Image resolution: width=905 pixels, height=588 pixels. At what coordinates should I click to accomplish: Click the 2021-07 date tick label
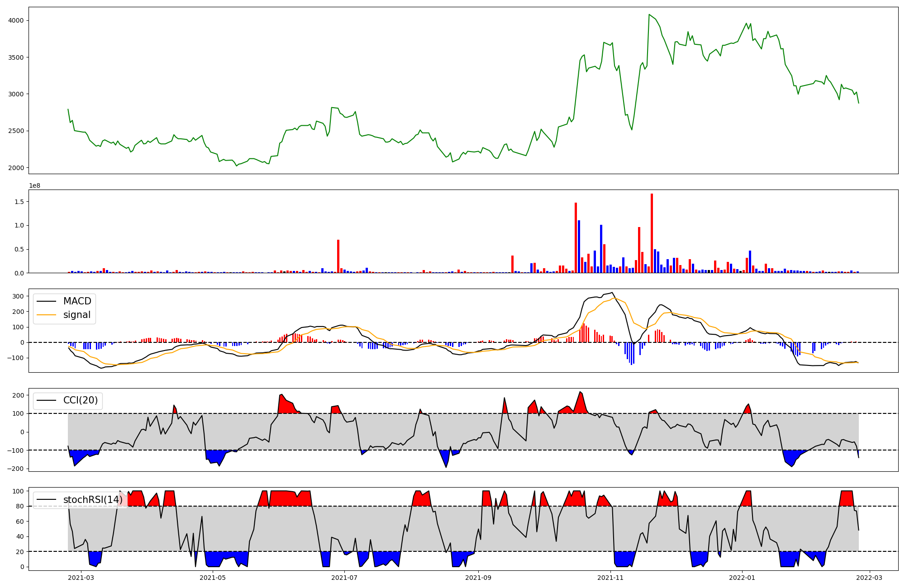(x=344, y=578)
